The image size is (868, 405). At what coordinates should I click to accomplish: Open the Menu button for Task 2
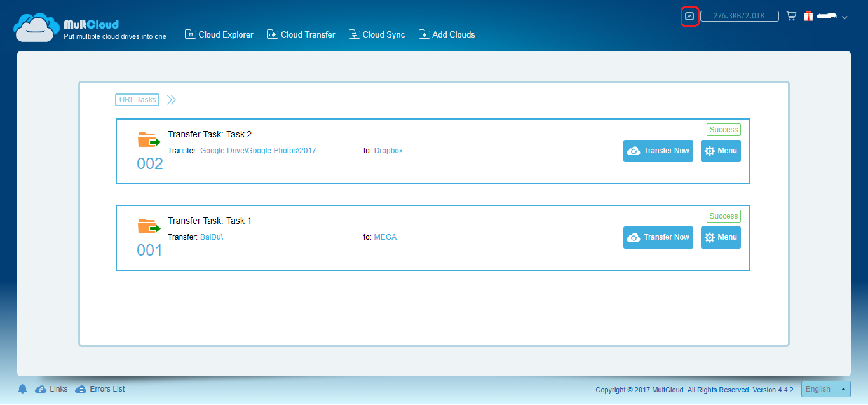click(x=721, y=151)
